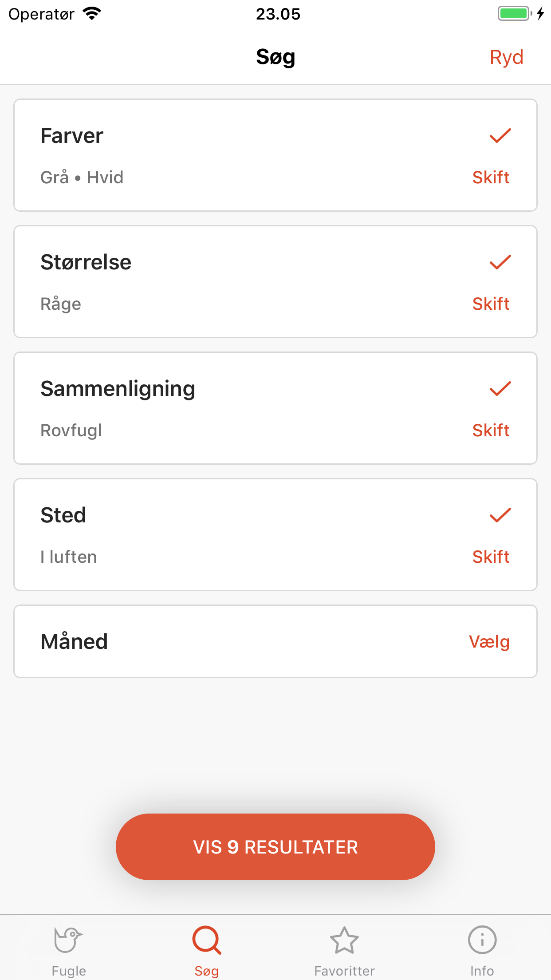
Task: Select the Favoritter tab label
Action: click(344, 971)
